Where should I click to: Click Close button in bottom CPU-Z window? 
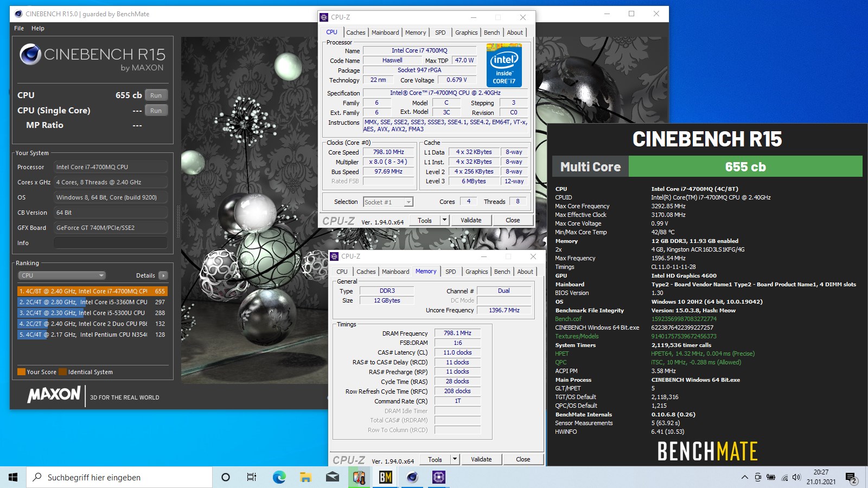pos(523,459)
